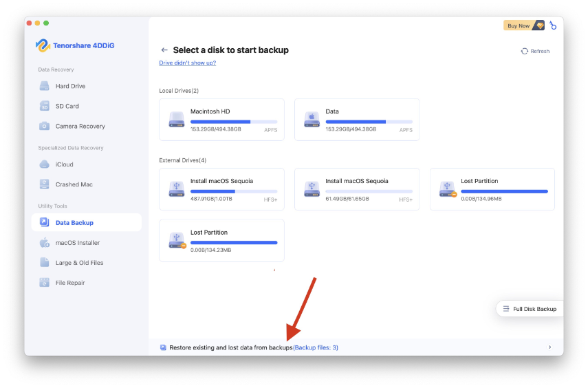The height and width of the screenshot is (388, 588).
Task: Open 'Drive didn't show up?' link
Action: [x=188, y=63]
